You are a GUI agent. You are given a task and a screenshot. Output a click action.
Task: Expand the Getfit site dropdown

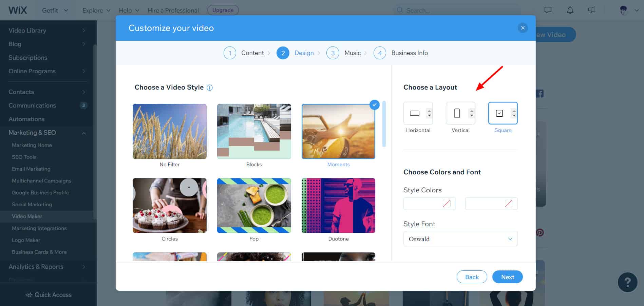pyautogui.click(x=55, y=11)
